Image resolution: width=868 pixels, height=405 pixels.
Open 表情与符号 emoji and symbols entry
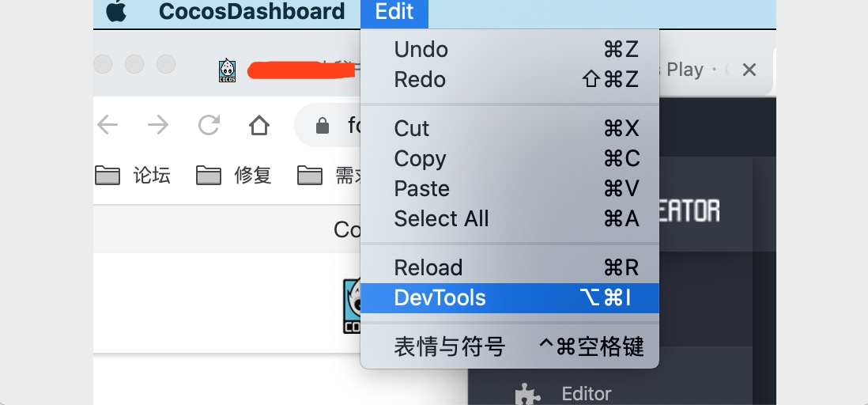[510, 347]
